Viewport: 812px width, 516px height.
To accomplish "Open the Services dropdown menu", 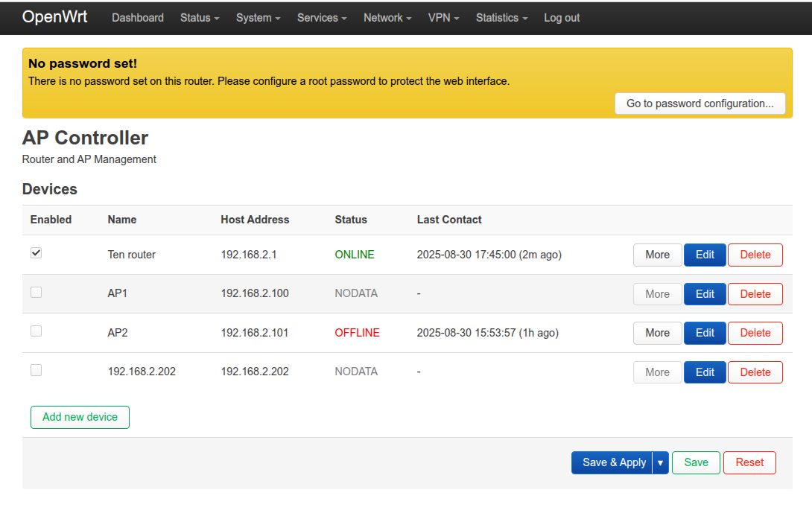I will click(x=322, y=18).
